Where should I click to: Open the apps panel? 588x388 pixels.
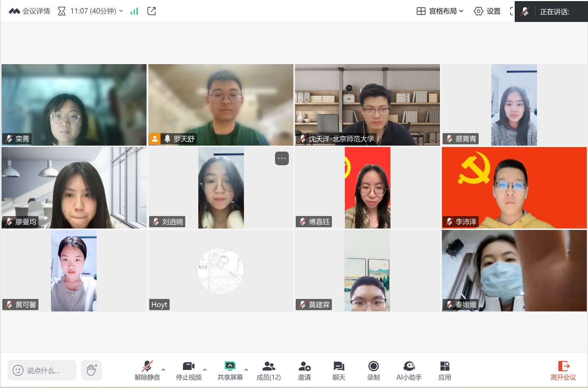(445, 371)
